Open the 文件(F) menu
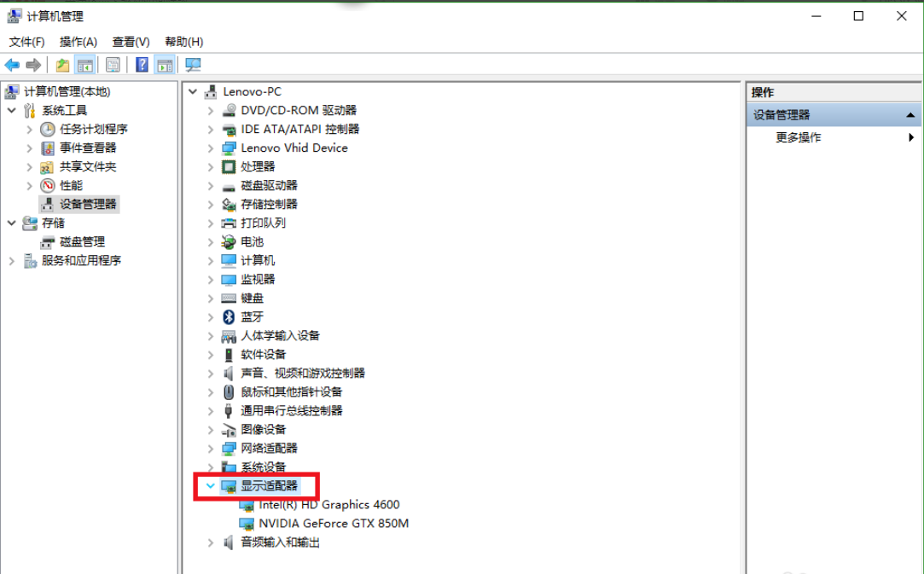The image size is (924, 574). (x=26, y=42)
